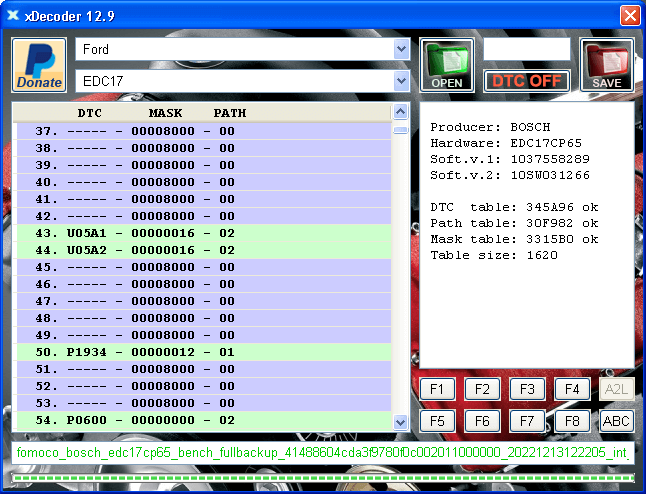Click the F8 button
This screenshot has height=494, width=646.
572,421
